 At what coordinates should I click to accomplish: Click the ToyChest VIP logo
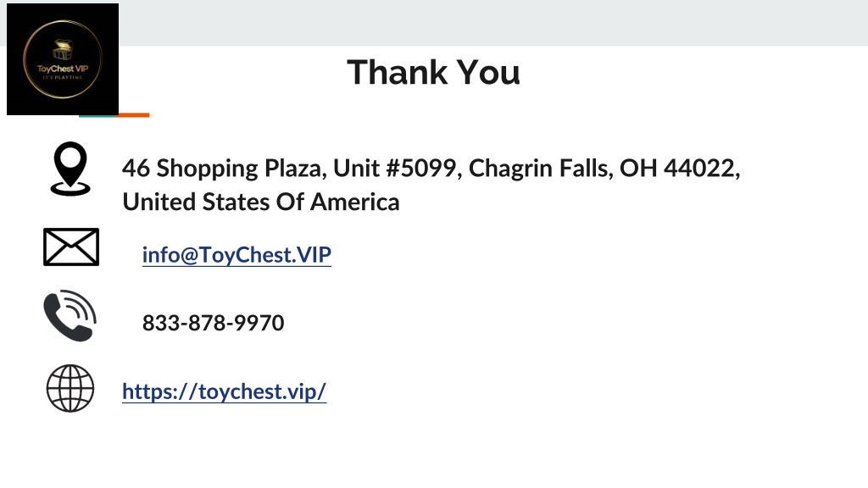(63, 59)
